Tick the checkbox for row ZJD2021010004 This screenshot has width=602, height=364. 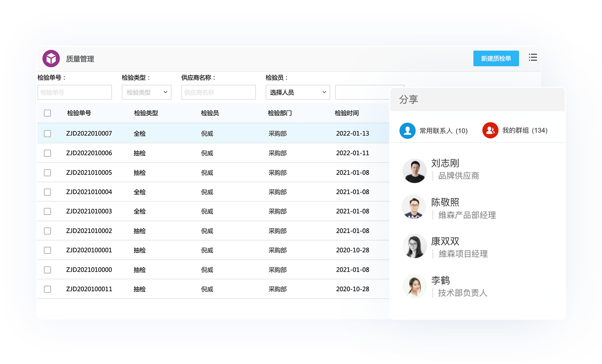[47, 192]
